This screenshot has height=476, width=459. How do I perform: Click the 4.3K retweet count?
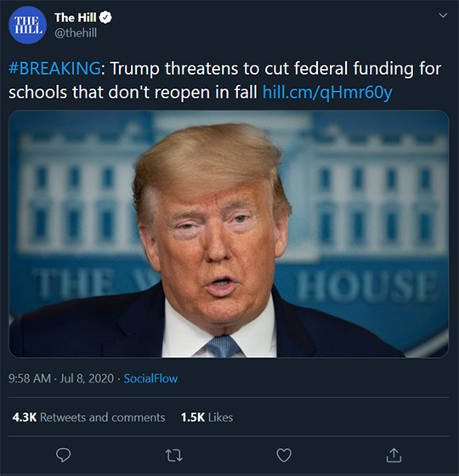coord(25,417)
